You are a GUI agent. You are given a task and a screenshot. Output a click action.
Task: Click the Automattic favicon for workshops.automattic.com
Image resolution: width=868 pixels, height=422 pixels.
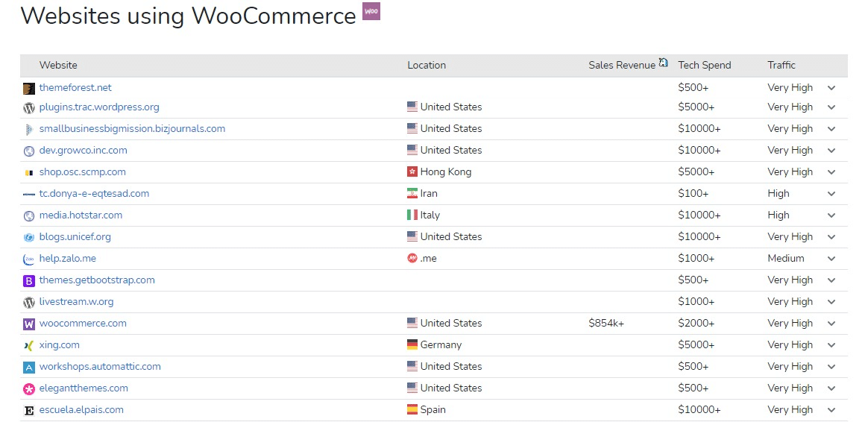tap(29, 368)
